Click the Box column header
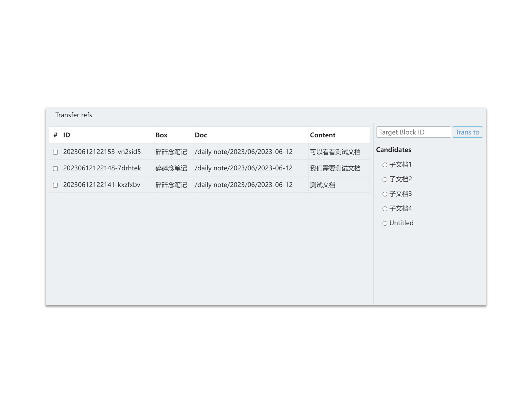Screen dimensions: 532x399 tap(161, 135)
